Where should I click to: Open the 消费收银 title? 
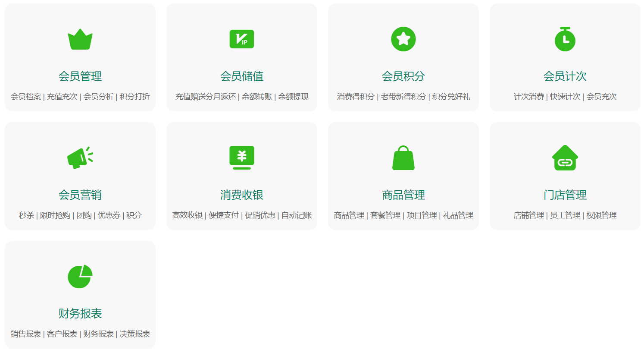click(242, 195)
